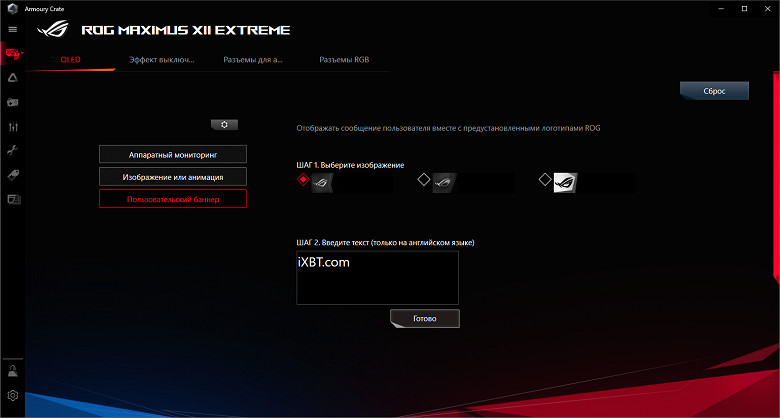Open the GameVisual icon in the sidebar
The image size is (780, 418).
pos(13,103)
